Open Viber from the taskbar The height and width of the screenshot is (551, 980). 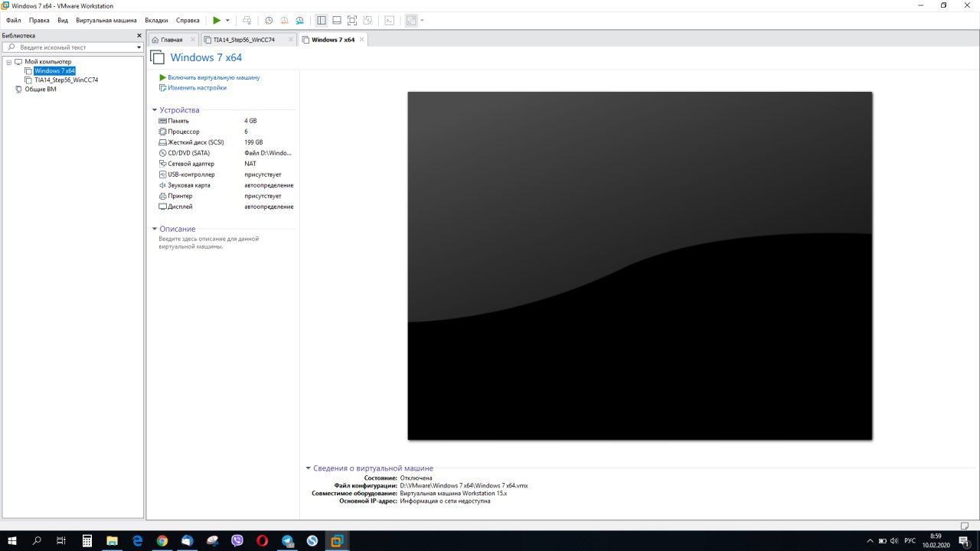coord(237,540)
